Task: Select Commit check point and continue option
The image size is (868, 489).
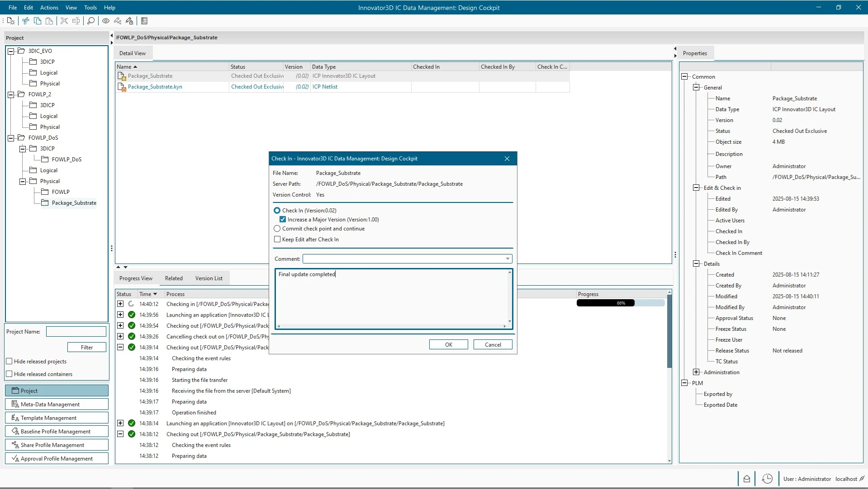Action: tap(277, 229)
